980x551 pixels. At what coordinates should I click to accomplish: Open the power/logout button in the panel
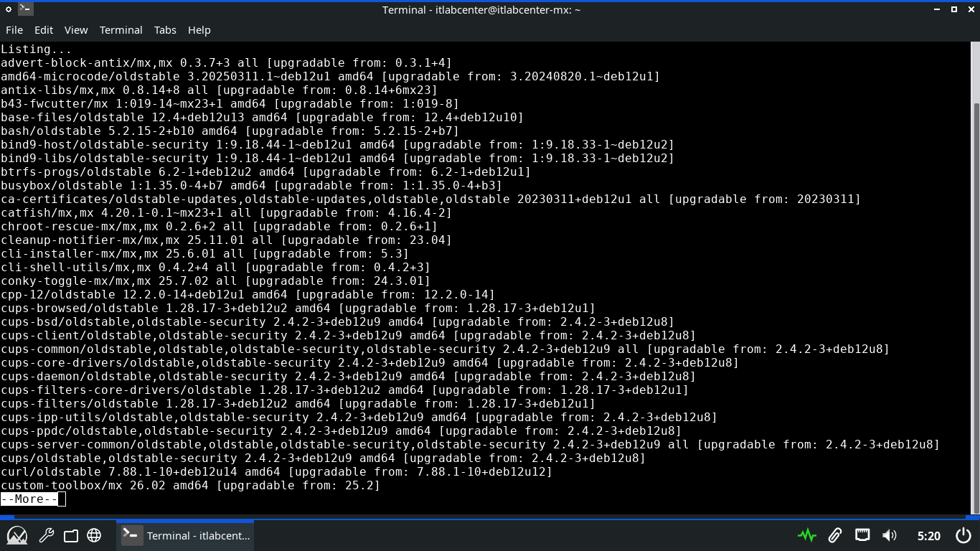click(x=963, y=535)
